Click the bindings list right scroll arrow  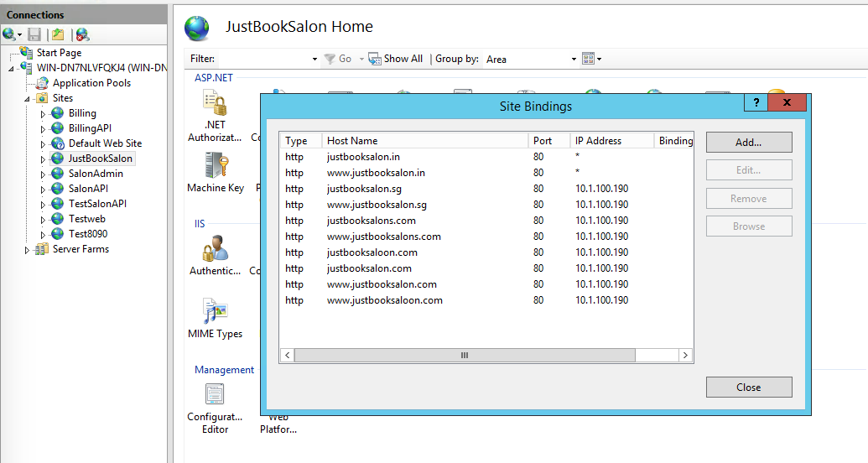(x=685, y=355)
